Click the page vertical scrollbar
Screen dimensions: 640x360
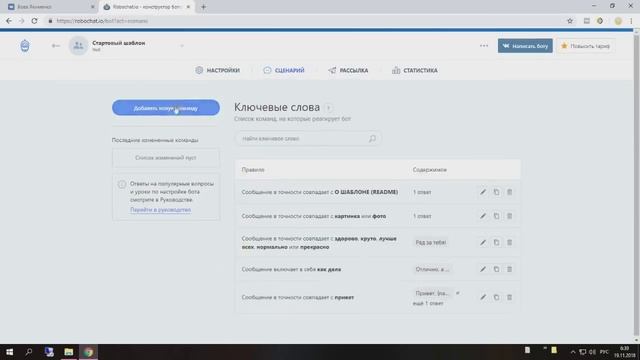(x=636, y=186)
